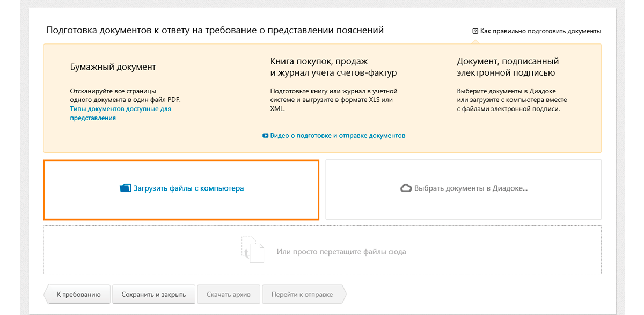Go back via "К требованию" button
Image resolution: width=644 pixels, height=315 pixels.
click(x=77, y=295)
